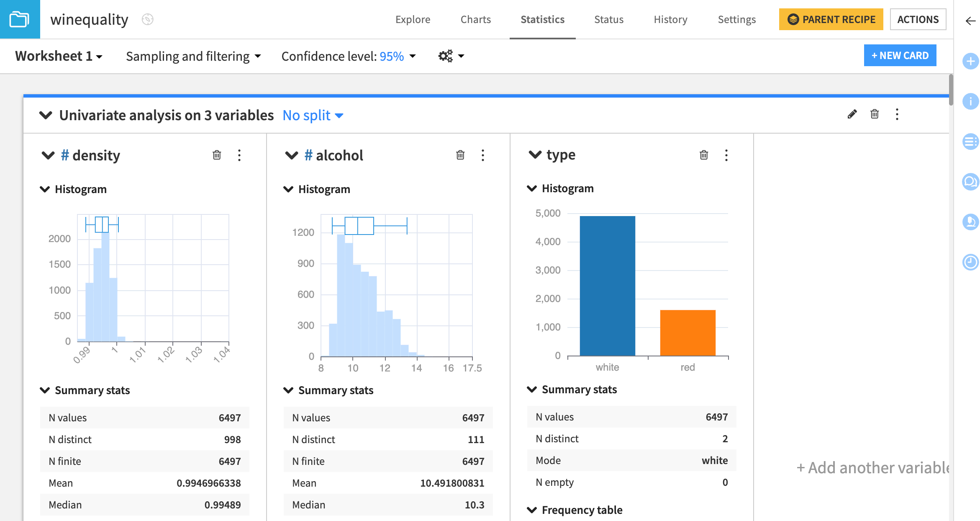Switch to the Status tab

[x=609, y=19]
